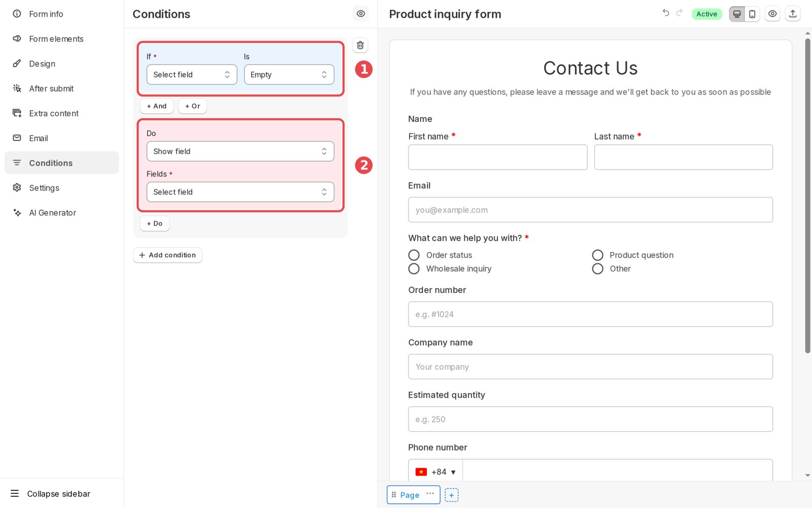Open the Settings sidebar item
The height and width of the screenshot is (508, 812).
pyautogui.click(x=62, y=187)
